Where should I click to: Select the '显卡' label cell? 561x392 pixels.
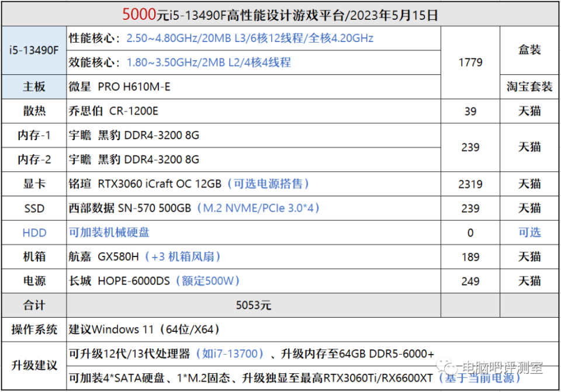click(x=34, y=184)
